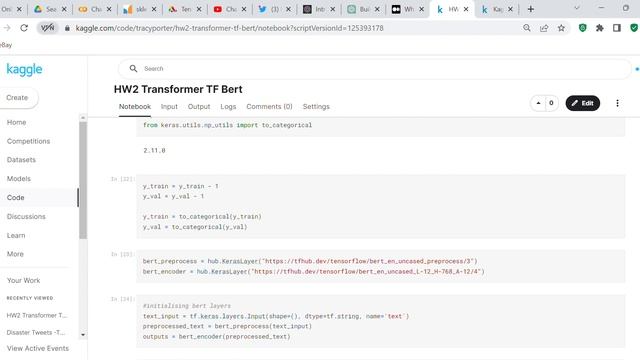The height and width of the screenshot is (360, 640).
Task: Click the site lock icon
Action: click(67, 28)
